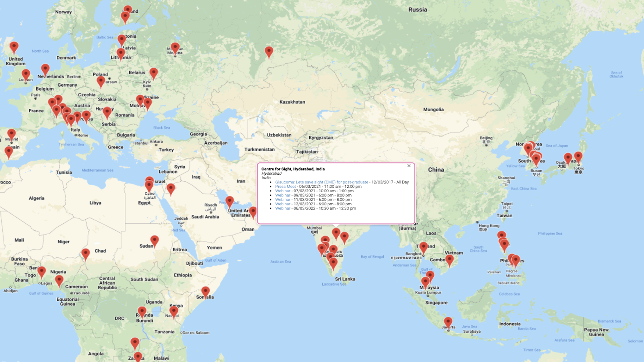644x362 pixels.
Task: Select the Nairobi location pin
Action: tap(174, 311)
